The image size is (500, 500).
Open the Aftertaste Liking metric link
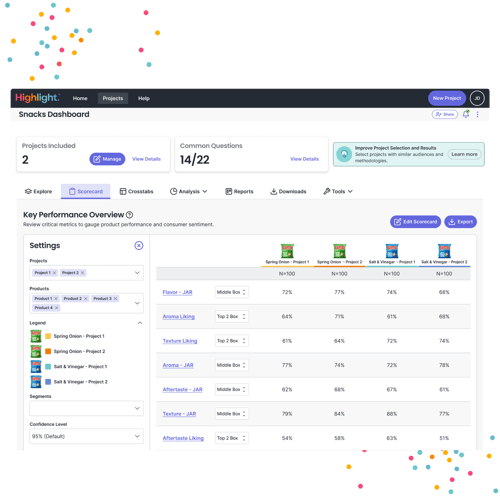pos(183,438)
